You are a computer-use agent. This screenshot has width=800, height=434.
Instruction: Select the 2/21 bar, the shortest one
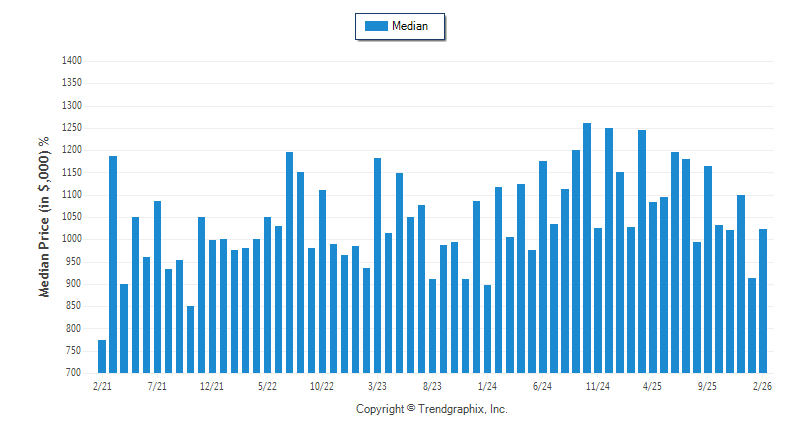tap(102, 356)
